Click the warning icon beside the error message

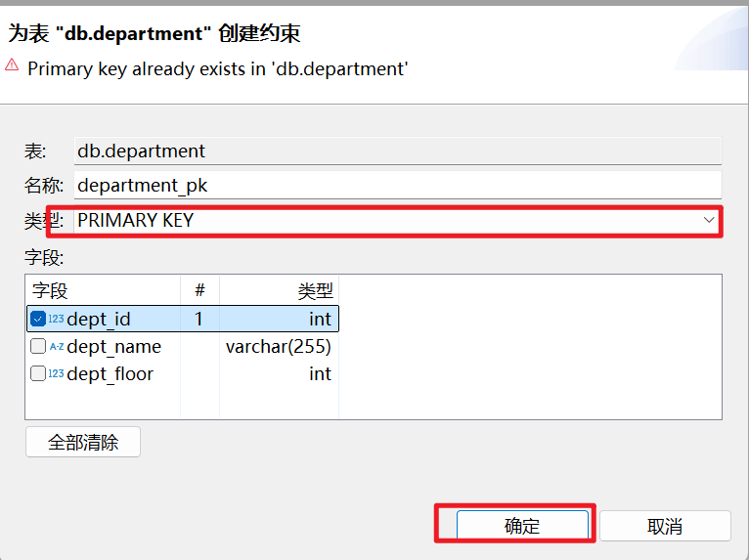(12, 65)
